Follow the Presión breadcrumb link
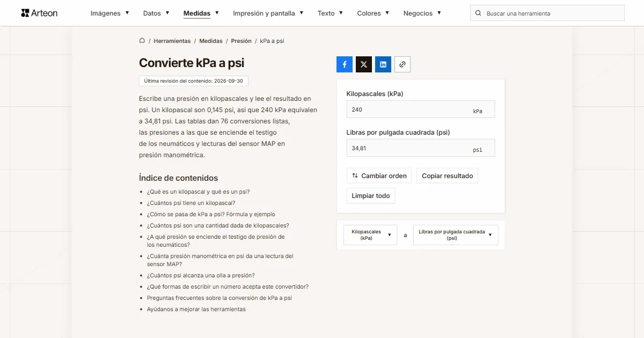 click(x=241, y=41)
